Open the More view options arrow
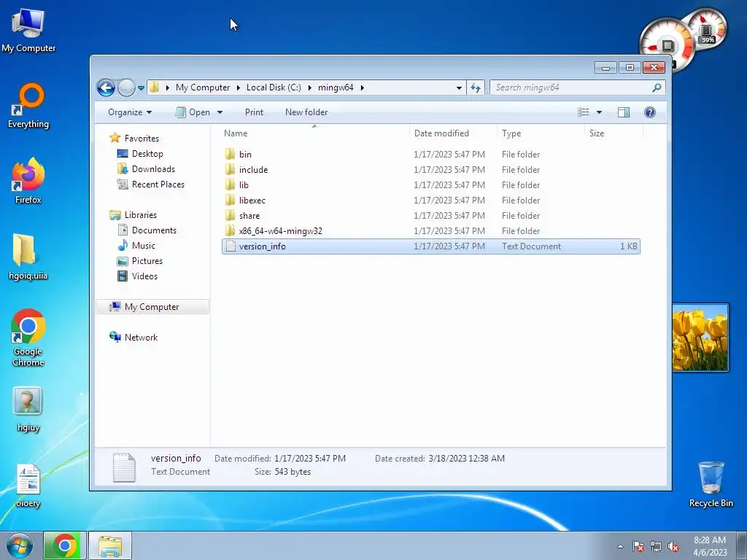The width and height of the screenshot is (747, 560). coord(600,112)
